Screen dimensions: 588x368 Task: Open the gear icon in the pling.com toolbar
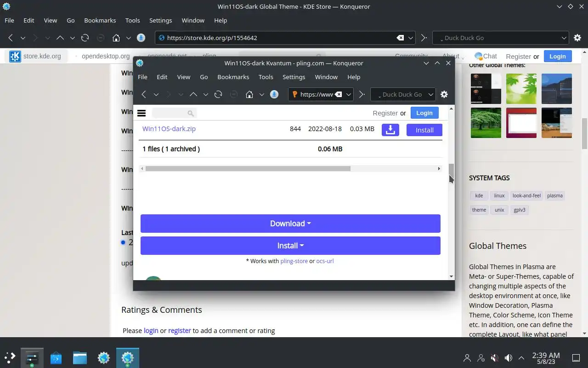[x=444, y=94]
